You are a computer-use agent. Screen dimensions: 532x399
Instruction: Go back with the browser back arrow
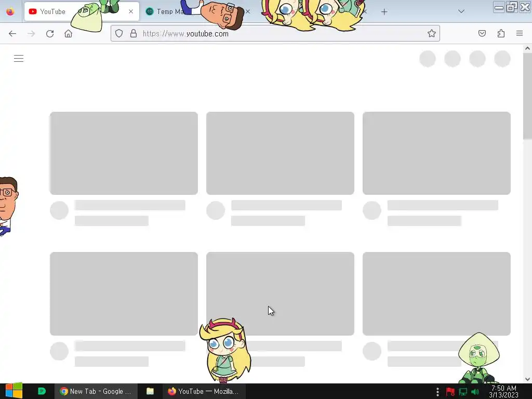click(x=12, y=34)
